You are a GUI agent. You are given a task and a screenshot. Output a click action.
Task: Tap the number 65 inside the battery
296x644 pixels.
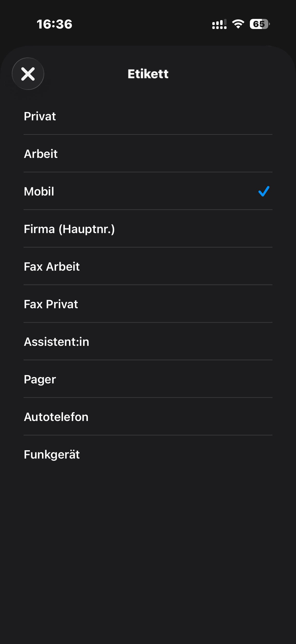tap(258, 24)
